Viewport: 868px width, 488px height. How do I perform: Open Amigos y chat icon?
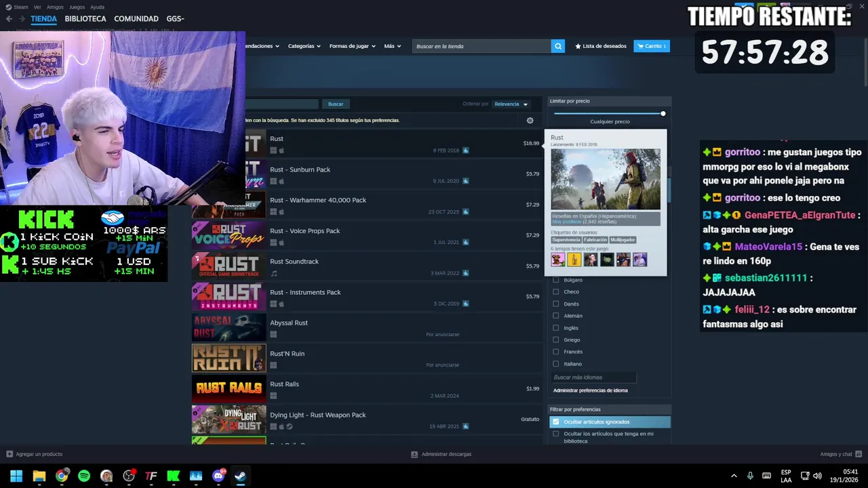[859, 454]
